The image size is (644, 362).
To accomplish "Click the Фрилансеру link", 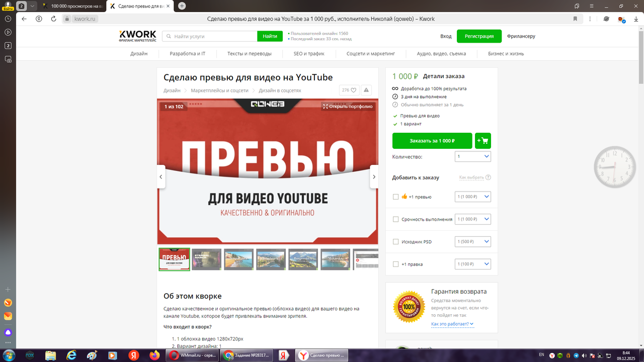I will pos(521,36).
